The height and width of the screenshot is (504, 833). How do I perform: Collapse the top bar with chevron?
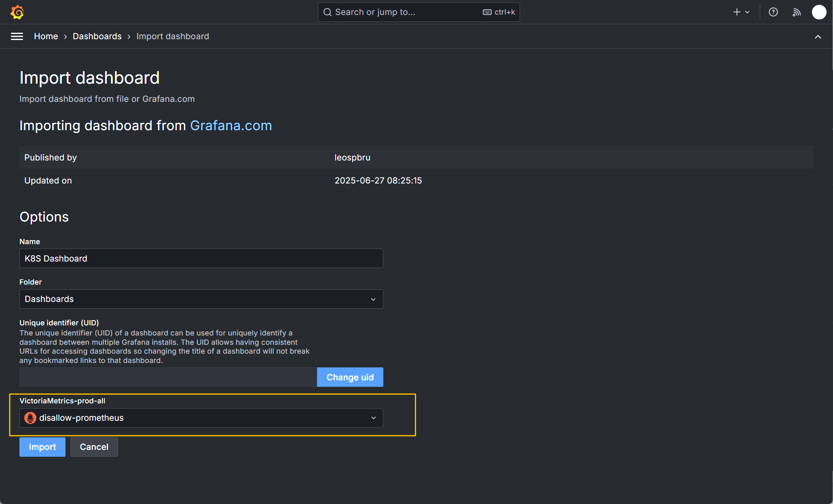click(x=818, y=37)
